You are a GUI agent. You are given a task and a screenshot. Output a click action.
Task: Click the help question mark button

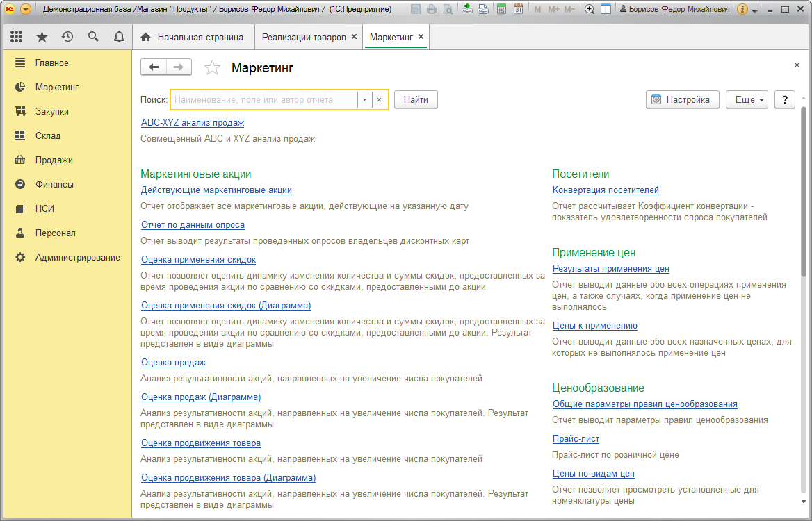tap(785, 100)
